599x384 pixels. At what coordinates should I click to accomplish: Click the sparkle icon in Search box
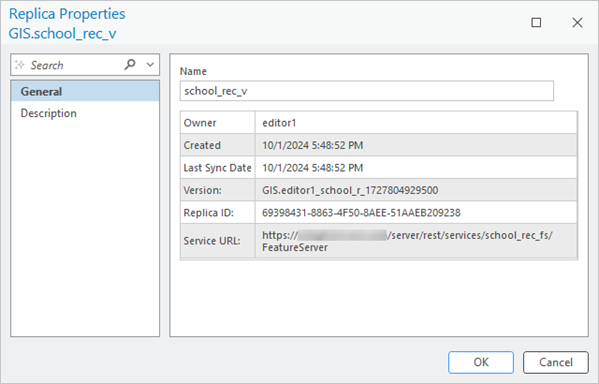(x=19, y=65)
